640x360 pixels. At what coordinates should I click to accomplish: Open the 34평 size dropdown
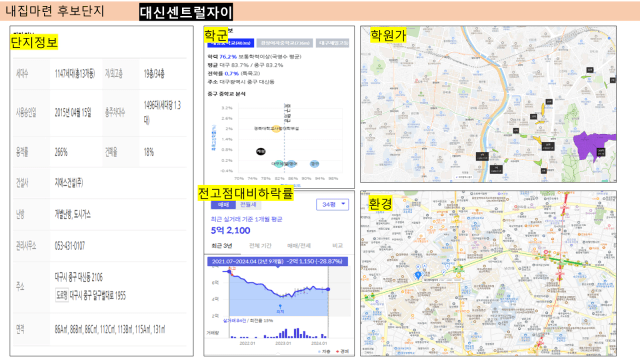click(x=333, y=204)
